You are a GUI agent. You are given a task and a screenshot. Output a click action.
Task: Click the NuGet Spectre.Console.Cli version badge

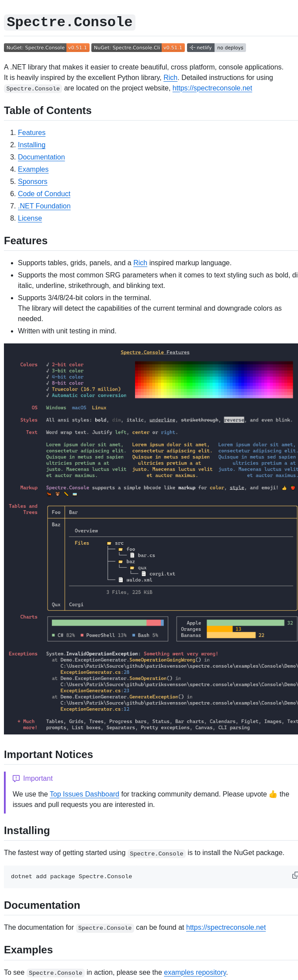coord(138,48)
